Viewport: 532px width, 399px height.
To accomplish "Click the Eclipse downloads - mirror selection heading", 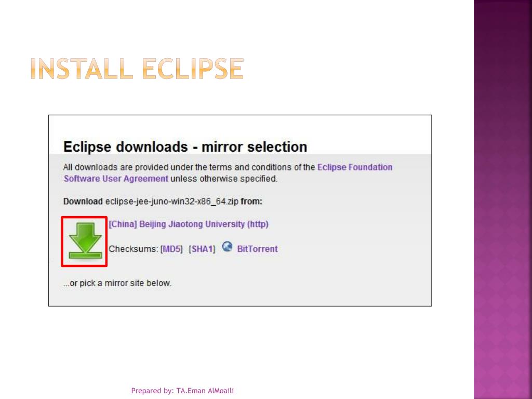I will pos(185,147).
